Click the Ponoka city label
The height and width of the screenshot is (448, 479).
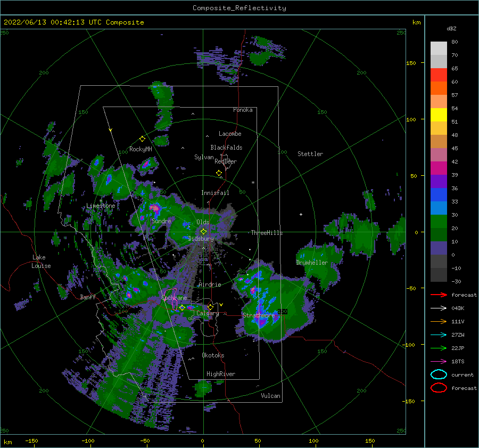[x=243, y=110]
